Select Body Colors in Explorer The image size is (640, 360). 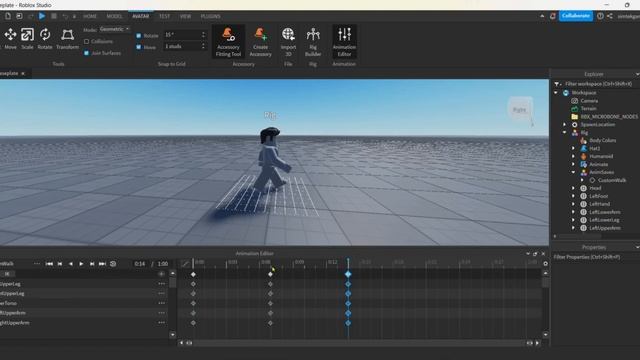[x=602, y=140]
